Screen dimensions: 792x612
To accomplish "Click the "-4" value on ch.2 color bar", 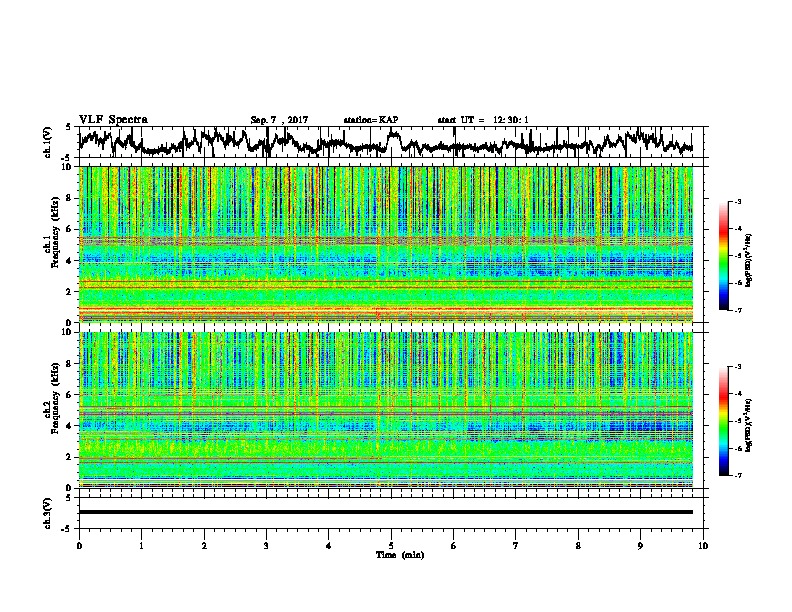I will tap(737, 393).
